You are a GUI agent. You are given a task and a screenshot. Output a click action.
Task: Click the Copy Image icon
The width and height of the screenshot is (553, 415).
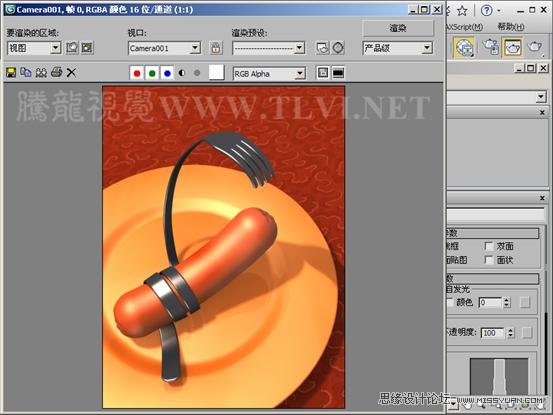tap(26, 73)
